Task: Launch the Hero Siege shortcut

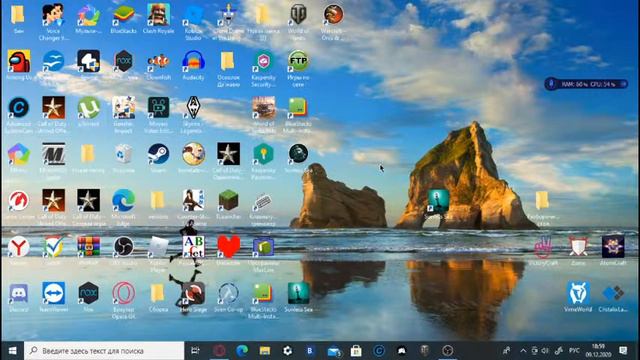Action: (x=193, y=293)
